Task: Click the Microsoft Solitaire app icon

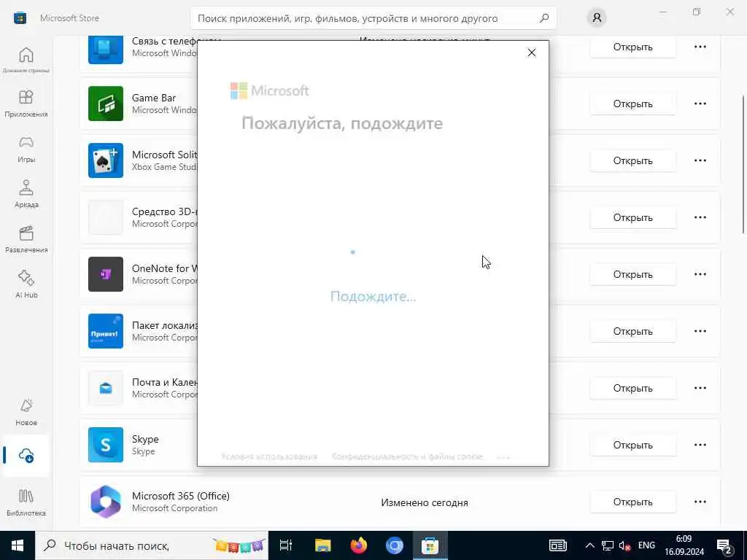Action: pyautogui.click(x=106, y=160)
